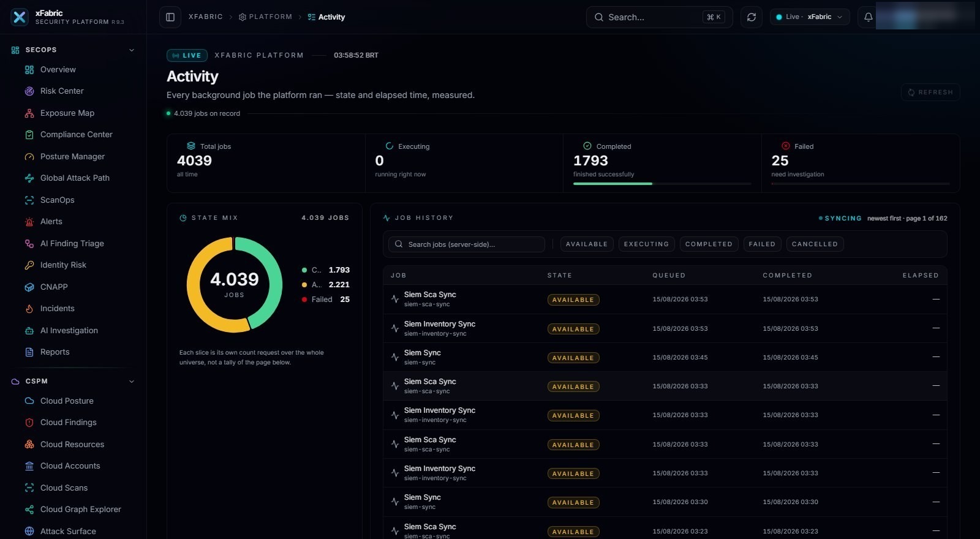
Task: Toggle the CANCELLED state filter
Action: click(x=815, y=244)
